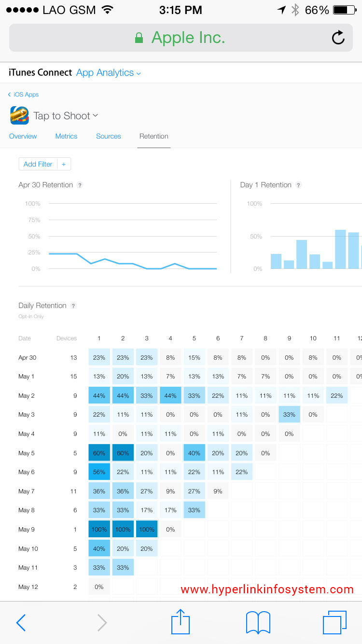The height and width of the screenshot is (644, 362).
Task: Tap the Wi-Fi icon in status bar
Action: point(107,10)
